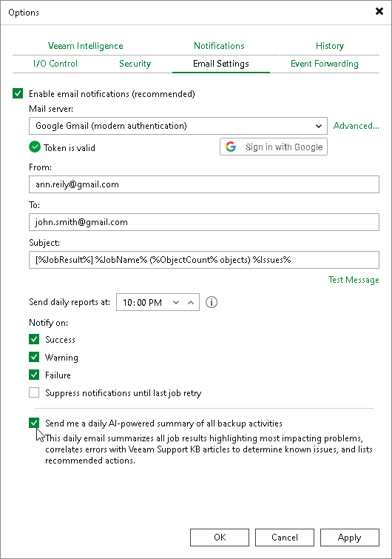Open the I/O Control tab

55,64
